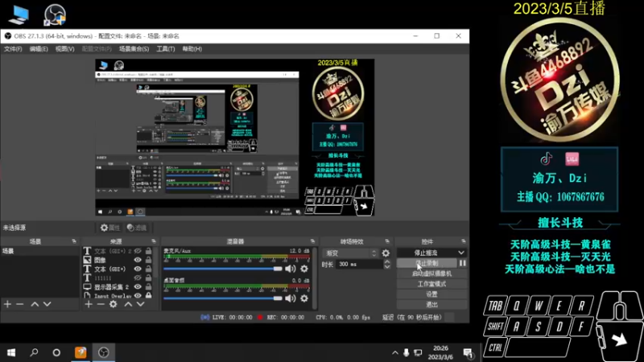Open the OBS Studio desktop shortcut
The image size is (644, 362).
[x=55, y=14]
